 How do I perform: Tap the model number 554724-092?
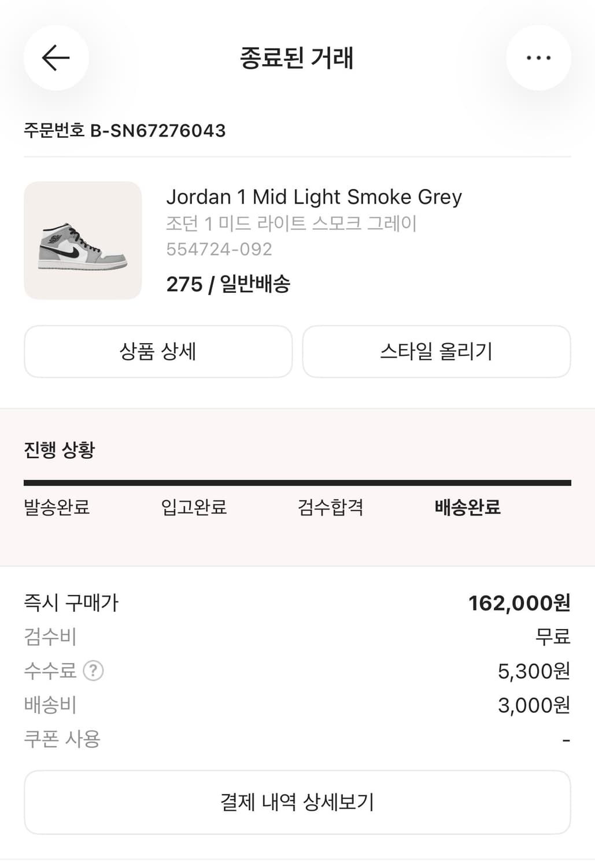pyautogui.click(x=219, y=249)
